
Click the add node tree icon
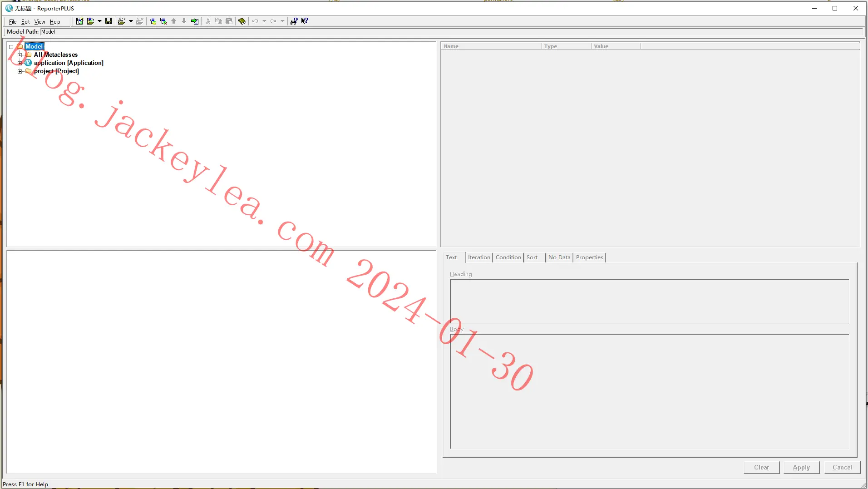[153, 21]
